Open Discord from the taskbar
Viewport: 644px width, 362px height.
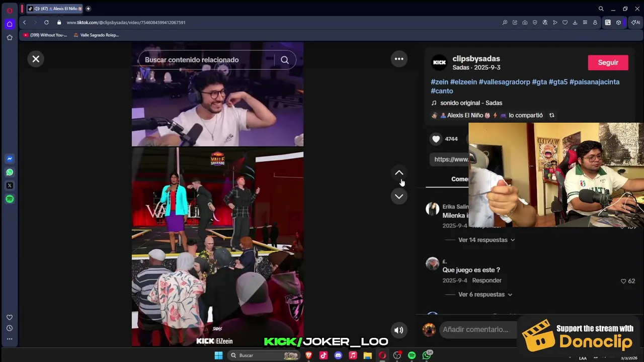point(338,355)
